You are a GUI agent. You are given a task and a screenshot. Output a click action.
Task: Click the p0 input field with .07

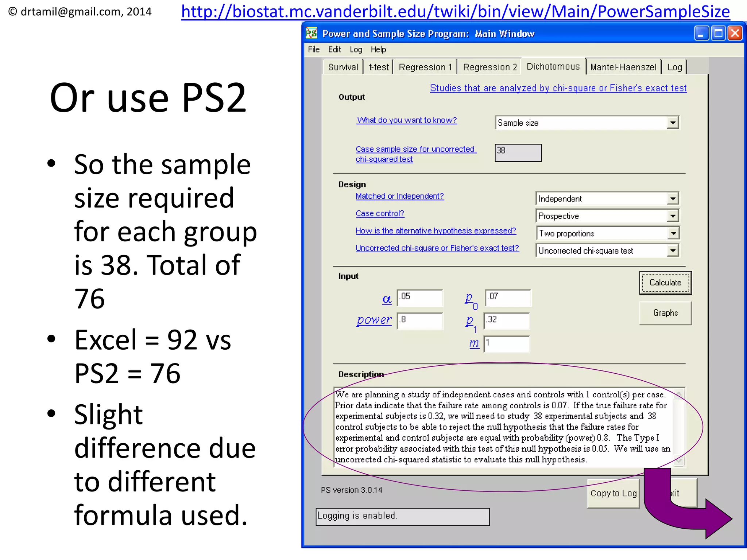(x=508, y=298)
